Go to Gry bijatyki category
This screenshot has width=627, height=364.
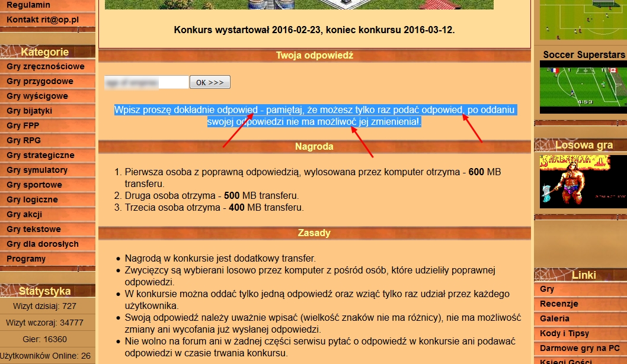(30, 111)
